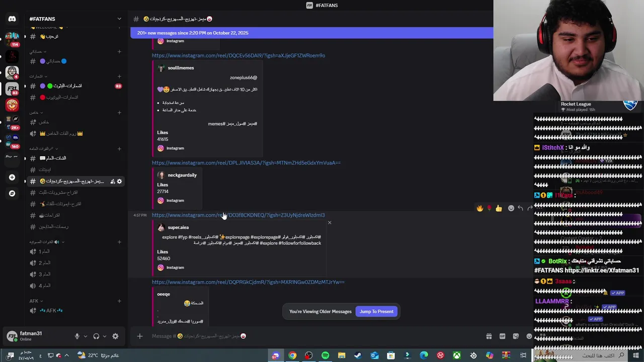Toggle headphones deafen in user panel
The height and width of the screenshot is (362, 644).
pyautogui.click(x=96, y=336)
